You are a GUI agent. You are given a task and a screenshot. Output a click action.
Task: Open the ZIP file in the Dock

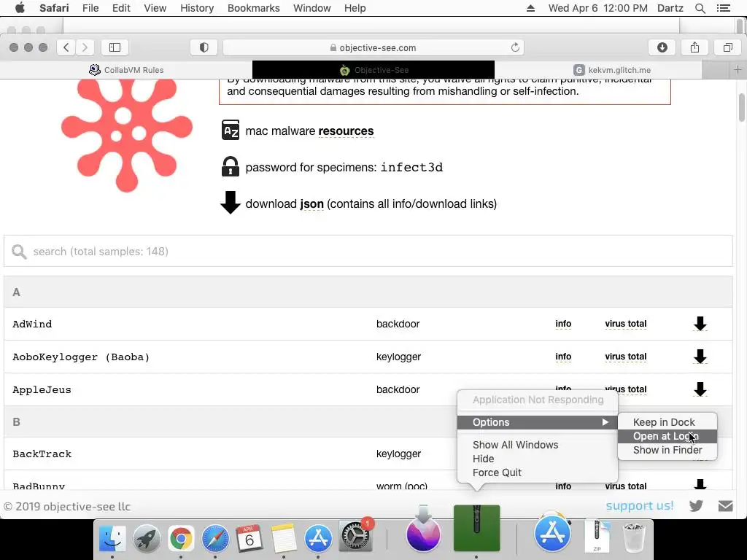(597, 536)
